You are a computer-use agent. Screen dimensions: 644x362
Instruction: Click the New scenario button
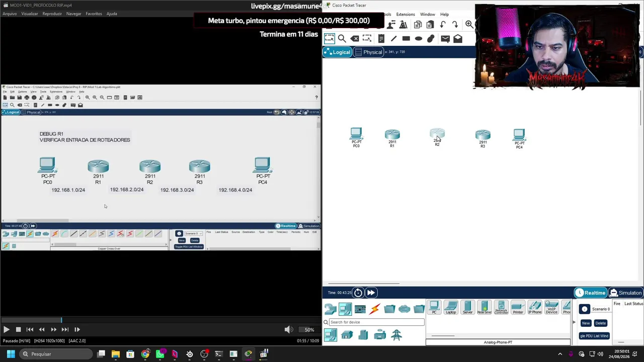point(586,323)
